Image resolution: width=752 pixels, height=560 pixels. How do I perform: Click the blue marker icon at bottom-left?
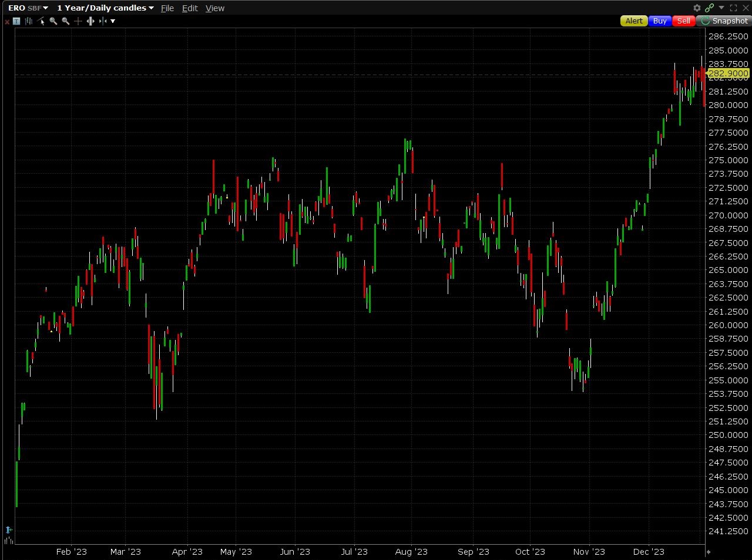click(9, 530)
